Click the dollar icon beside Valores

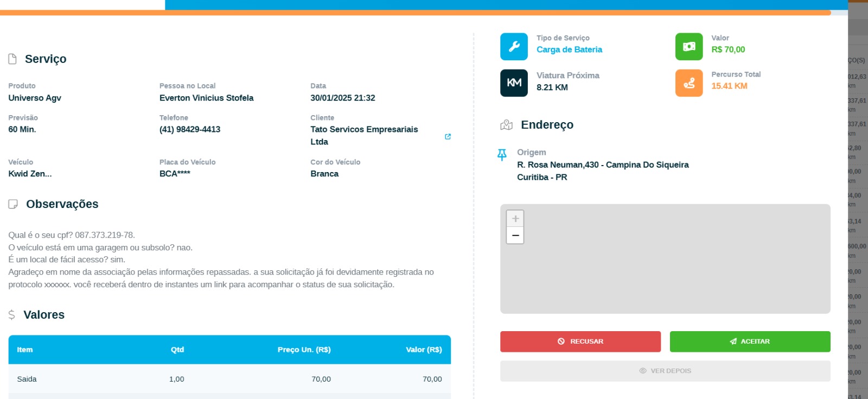pyautogui.click(x=12, y=315)
